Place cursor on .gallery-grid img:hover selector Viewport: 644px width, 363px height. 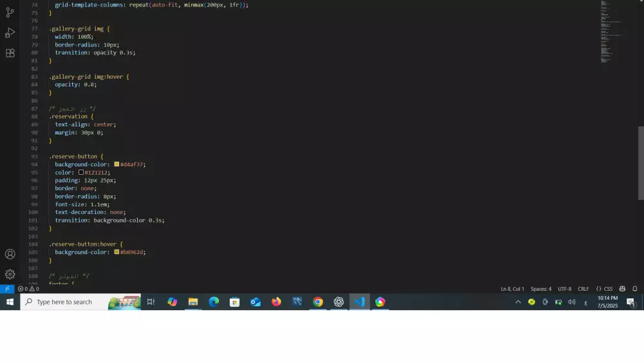coord(86,77)
